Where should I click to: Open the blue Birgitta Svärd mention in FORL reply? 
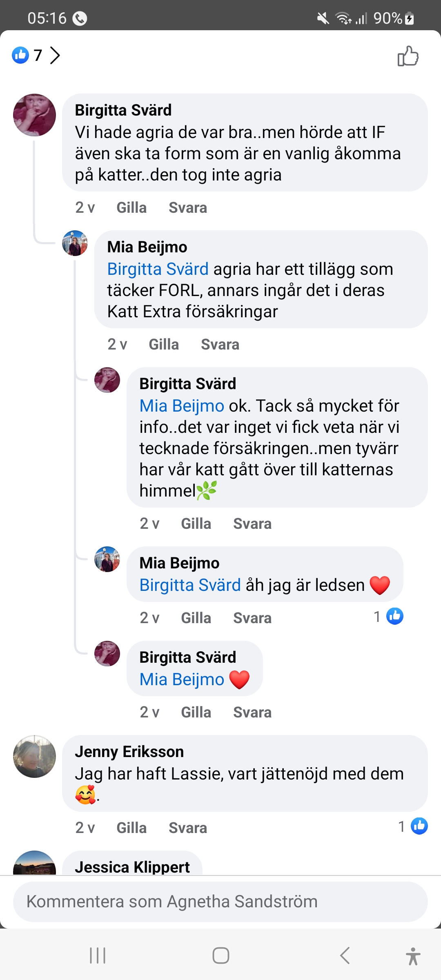158,269
